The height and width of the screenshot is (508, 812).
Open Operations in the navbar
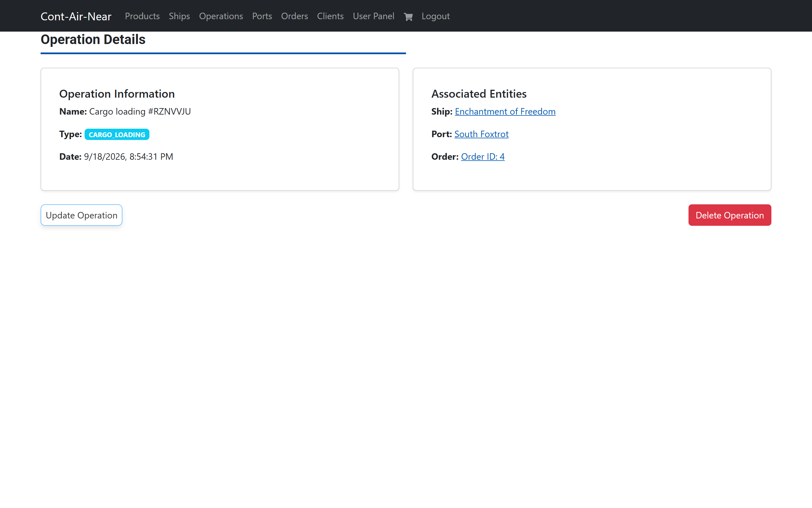[x=221, y=16]
